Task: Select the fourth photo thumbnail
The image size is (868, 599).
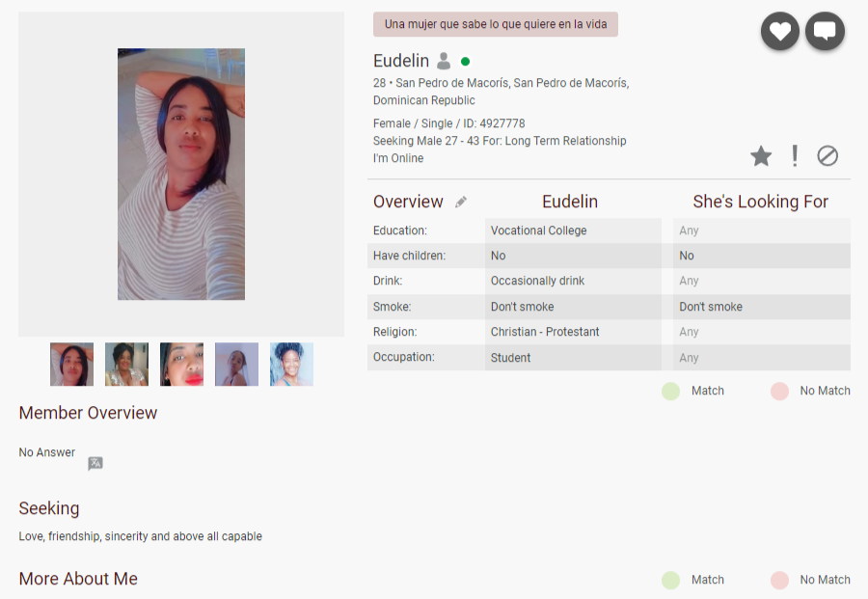Action: point(236,365)
